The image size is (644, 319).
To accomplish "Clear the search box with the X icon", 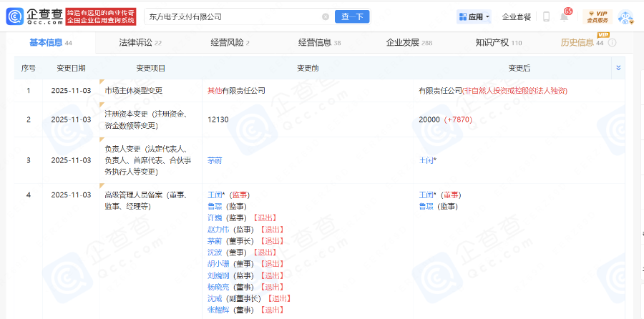I will click(326, 16).
